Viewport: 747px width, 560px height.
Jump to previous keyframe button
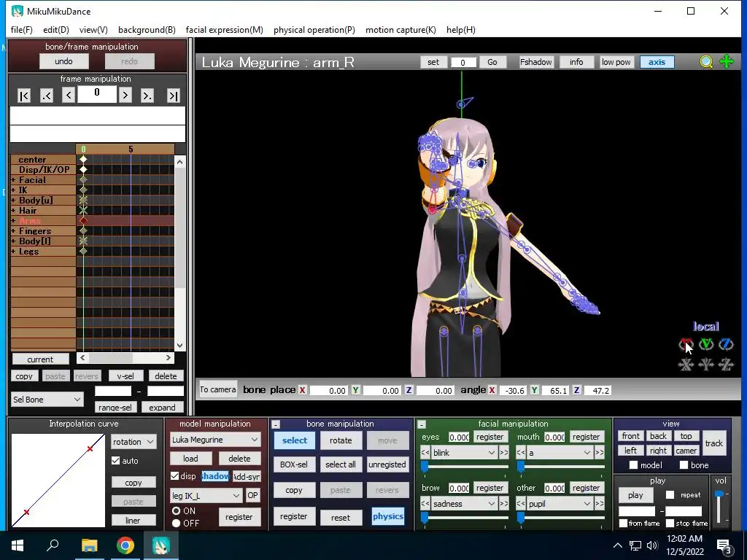coord(46,96)
